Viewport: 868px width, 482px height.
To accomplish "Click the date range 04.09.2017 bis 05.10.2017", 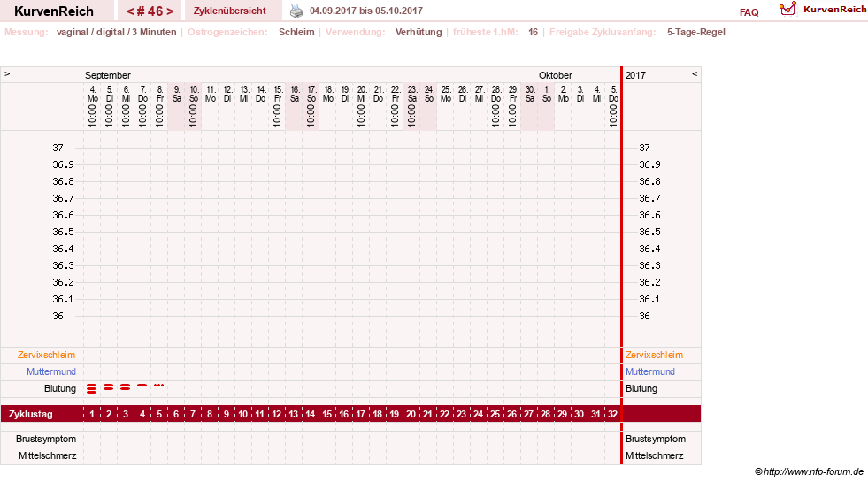I will pos(366,11).
